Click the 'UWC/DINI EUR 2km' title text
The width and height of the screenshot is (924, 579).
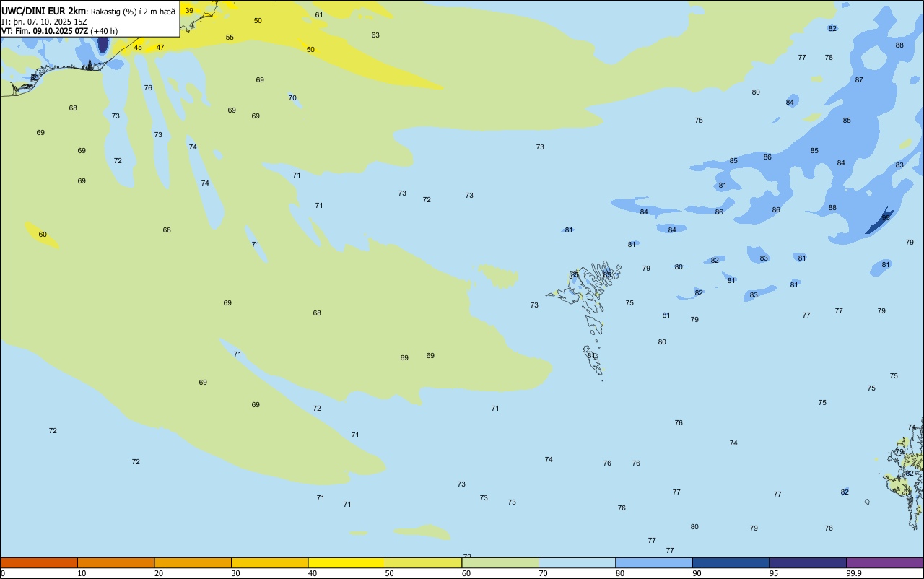pos(43,11)
